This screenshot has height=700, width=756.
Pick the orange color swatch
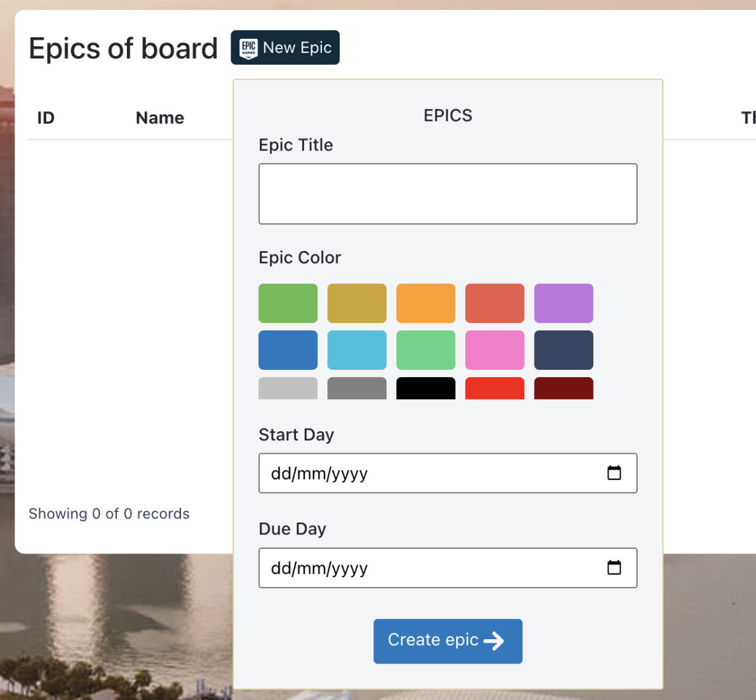tap(426, 303)
